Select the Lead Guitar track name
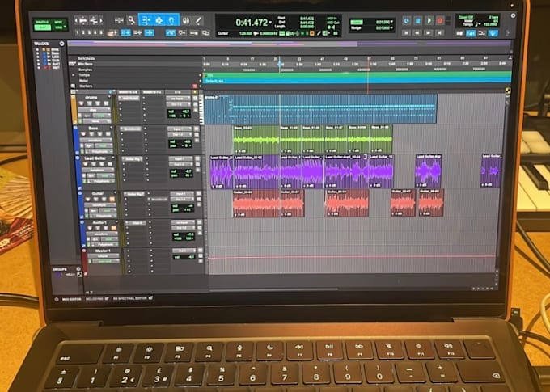 (95, 158)
